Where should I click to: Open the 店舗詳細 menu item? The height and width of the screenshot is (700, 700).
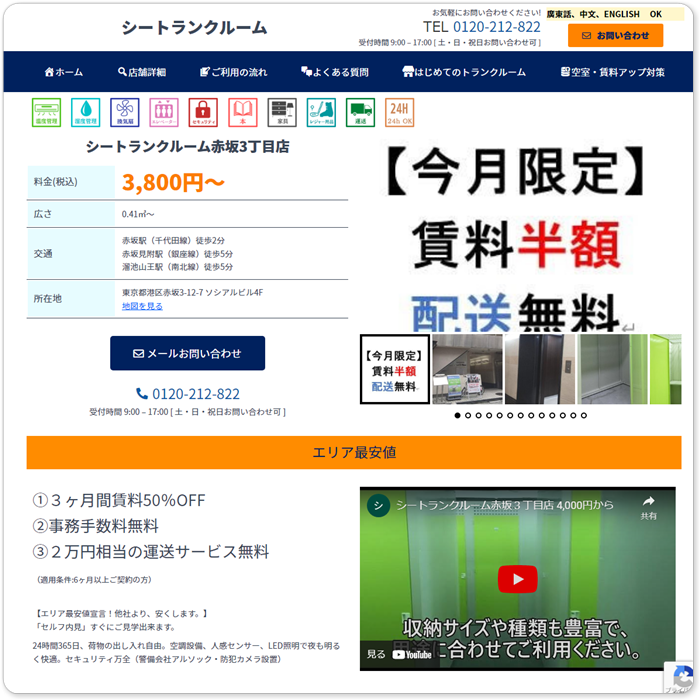coord(142,72)
